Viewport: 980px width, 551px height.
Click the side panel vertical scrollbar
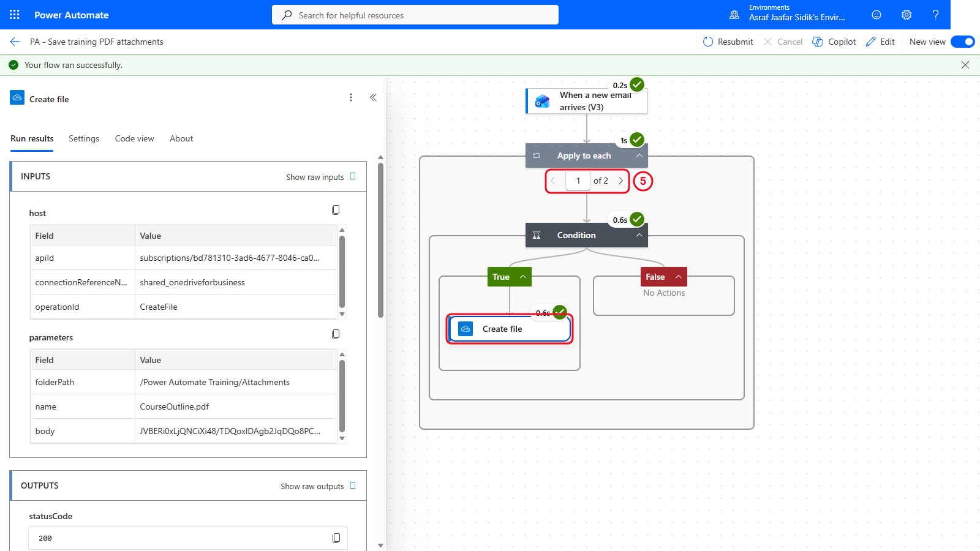(380, 239)
